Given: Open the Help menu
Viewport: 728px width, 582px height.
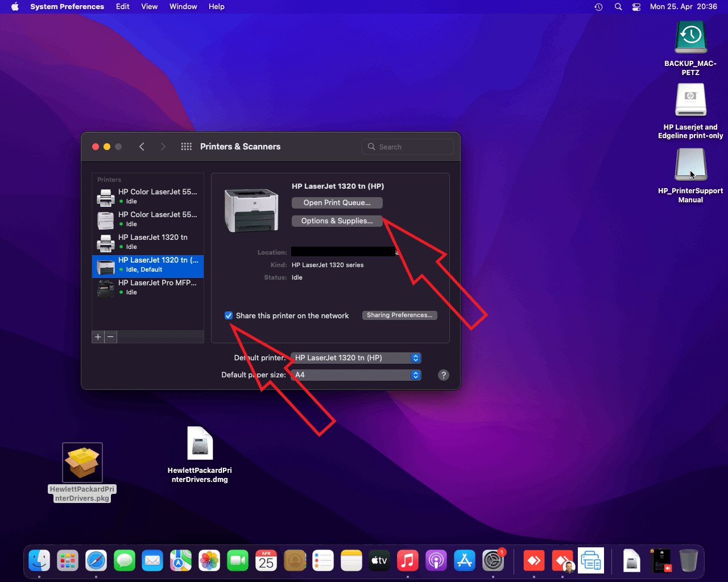Looking at the screenshot, I should pyautogui.click(x=217, y=7).
